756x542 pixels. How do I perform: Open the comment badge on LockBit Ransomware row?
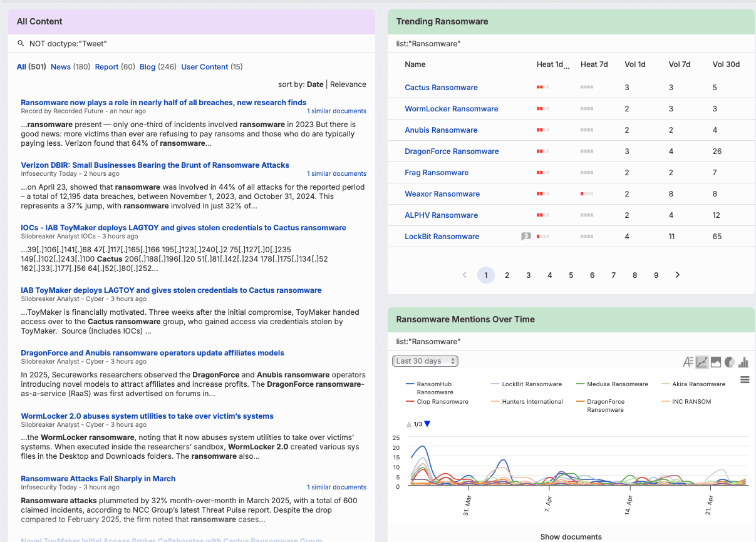pos(526,236)
